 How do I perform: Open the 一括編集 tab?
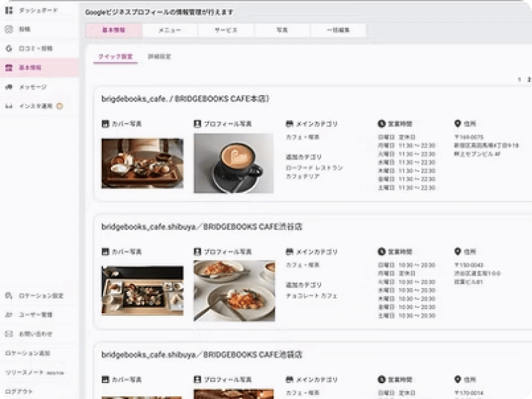(x=338, y=31)
